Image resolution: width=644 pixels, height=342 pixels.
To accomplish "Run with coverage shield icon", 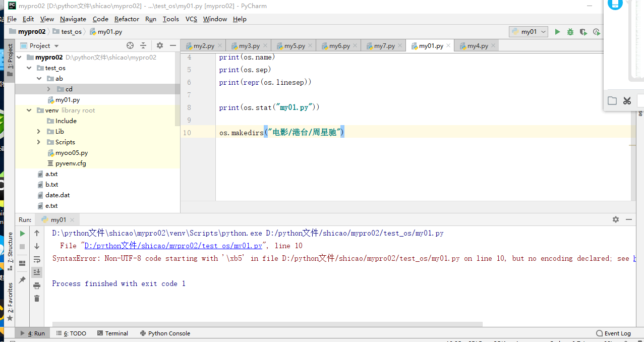I will coord(583,32).
